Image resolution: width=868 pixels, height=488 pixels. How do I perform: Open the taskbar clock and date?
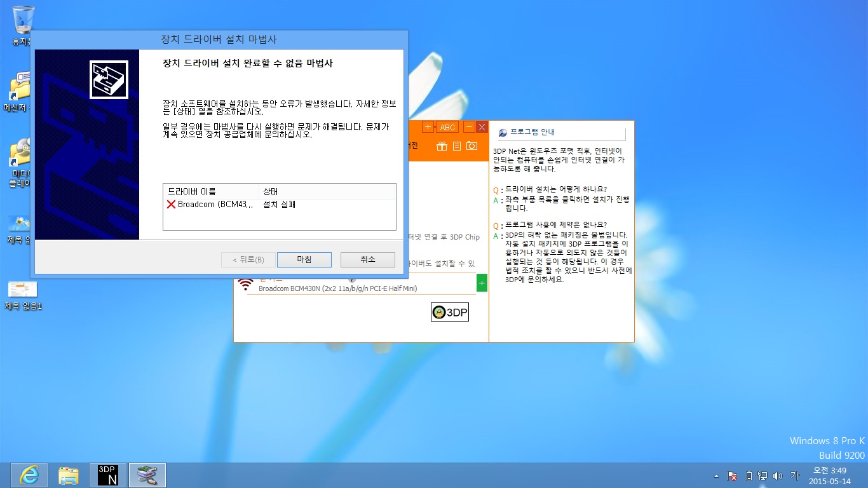pyautogui.click(x=830, y=475)
